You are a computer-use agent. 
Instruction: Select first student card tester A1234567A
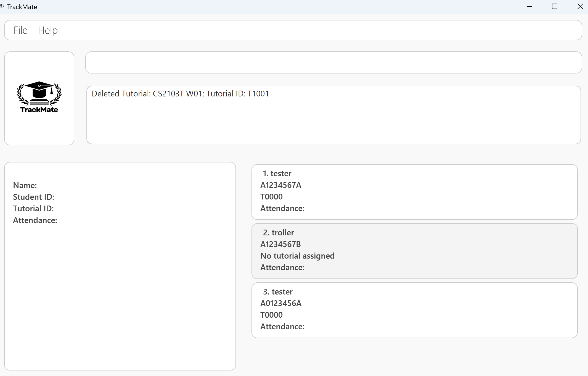coord(414,192)
